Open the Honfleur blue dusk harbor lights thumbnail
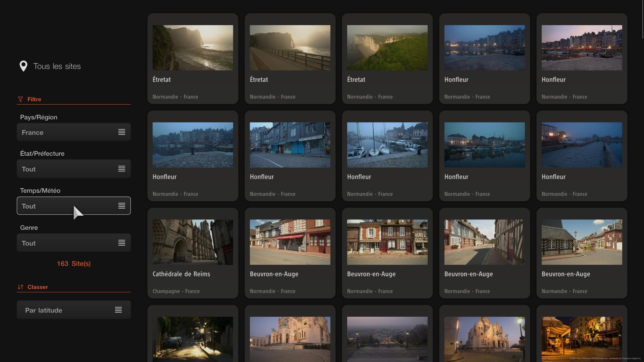644x362 pixels. click(x=485, y=48)
